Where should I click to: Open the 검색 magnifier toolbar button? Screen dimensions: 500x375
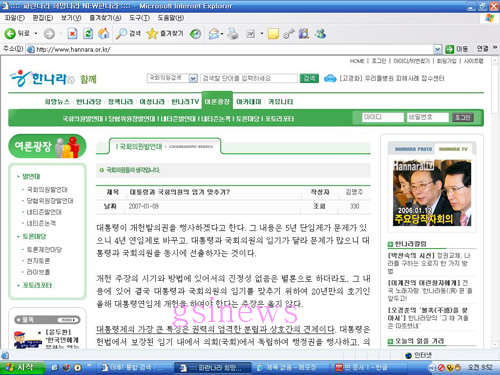129,34
